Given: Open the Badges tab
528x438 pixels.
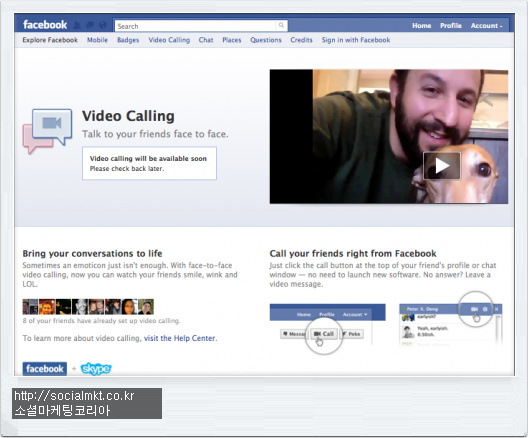Looking at the screenshot, I should pos(128,40).
